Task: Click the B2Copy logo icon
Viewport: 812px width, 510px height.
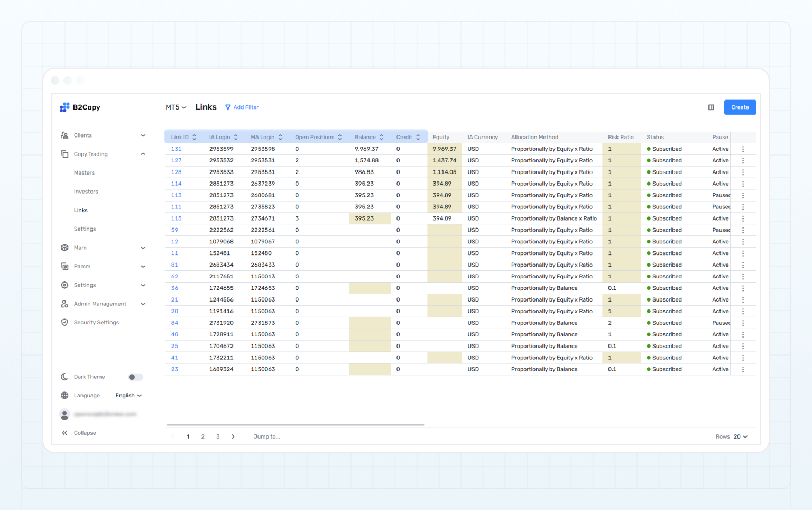Action: [64, 107]
